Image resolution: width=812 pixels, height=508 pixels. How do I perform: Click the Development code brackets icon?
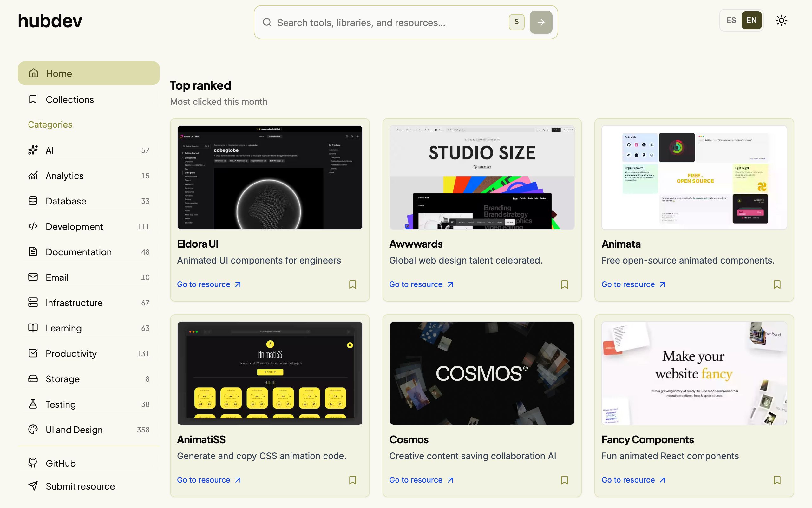(x=33, y=226)
